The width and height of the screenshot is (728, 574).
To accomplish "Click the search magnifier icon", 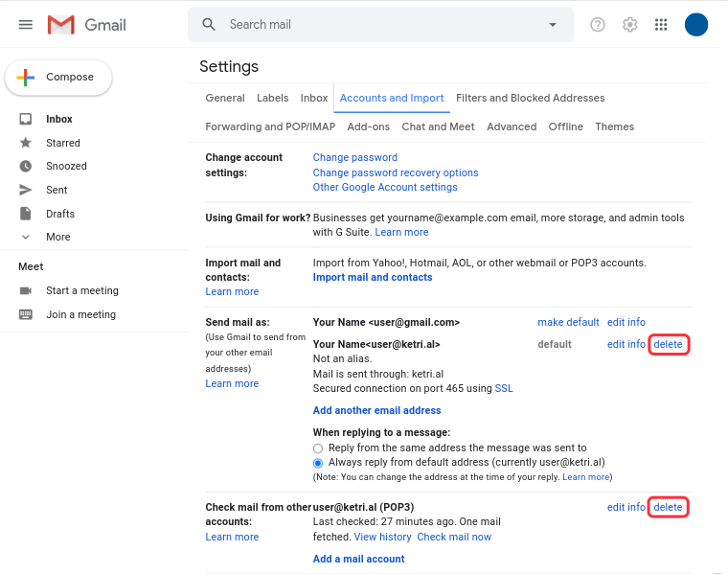I will tap(209, 25).
